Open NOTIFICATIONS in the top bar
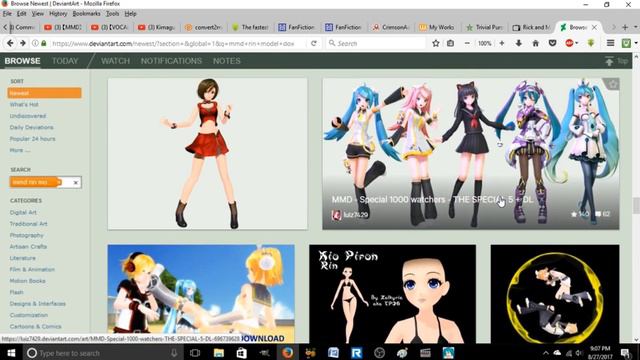640x360 pixels. [171, 61]
